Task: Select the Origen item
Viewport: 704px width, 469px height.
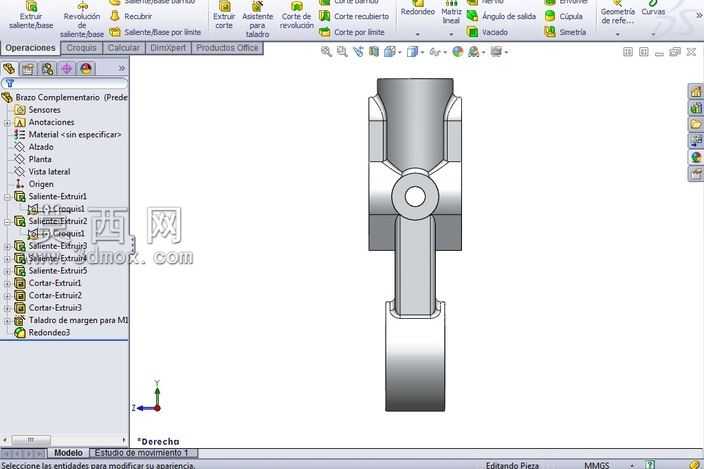Action: point(34,184)
